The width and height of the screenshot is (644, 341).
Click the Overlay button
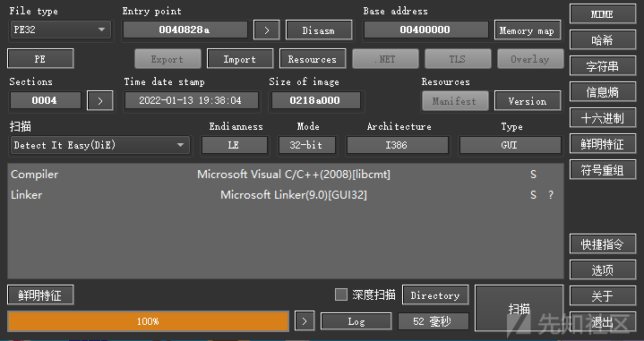point(530,59)
